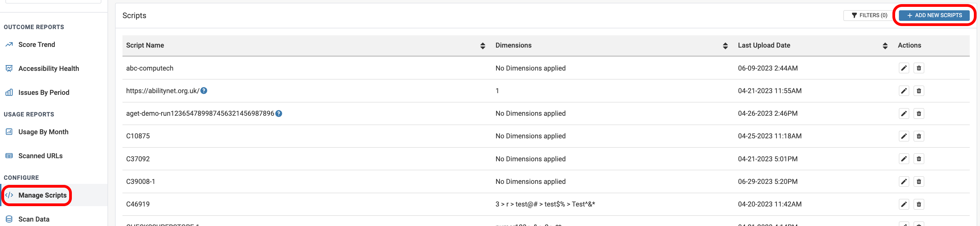The image size is (980, 226).
Task: Open Scan Data configuration page
Action: point(34,219)
